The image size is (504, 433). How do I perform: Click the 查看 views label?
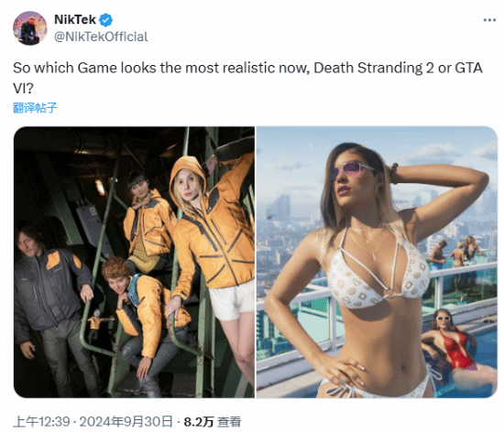pyautogui.click(x=229, y=422)
